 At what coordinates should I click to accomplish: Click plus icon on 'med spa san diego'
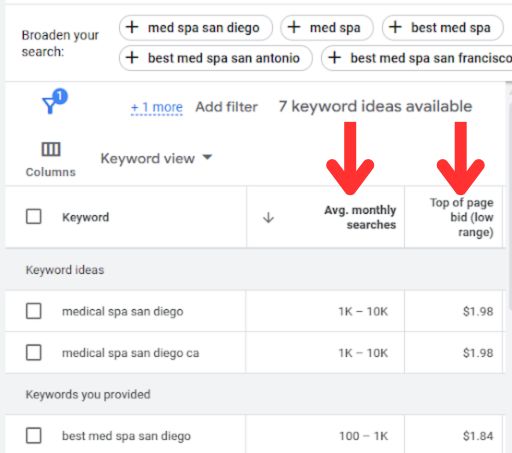132,27
